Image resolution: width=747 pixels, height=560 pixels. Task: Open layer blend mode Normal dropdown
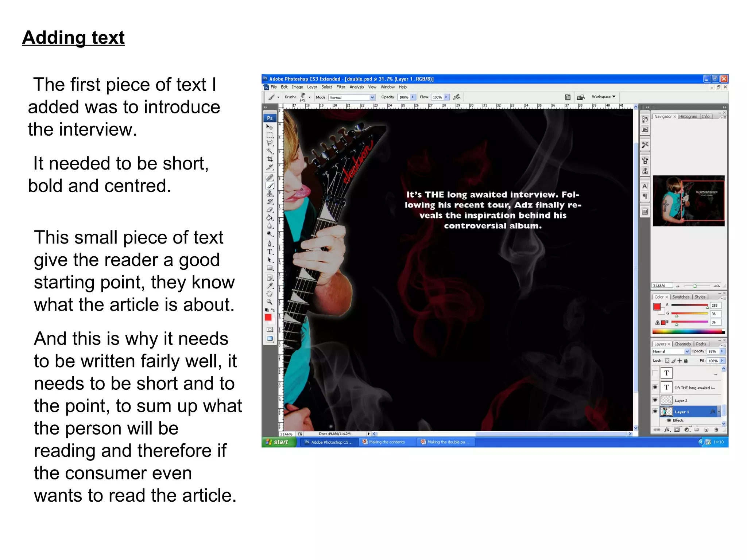(x=671, y=351)
